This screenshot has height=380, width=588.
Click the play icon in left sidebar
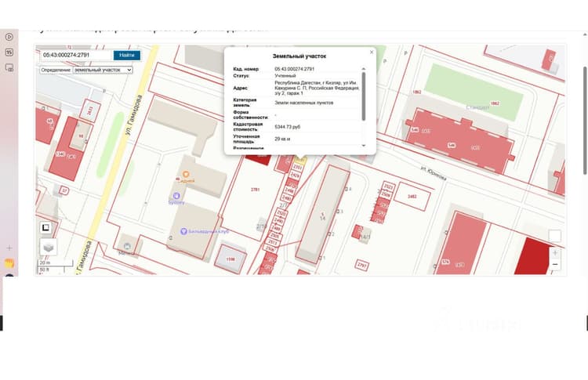point(9,37)
